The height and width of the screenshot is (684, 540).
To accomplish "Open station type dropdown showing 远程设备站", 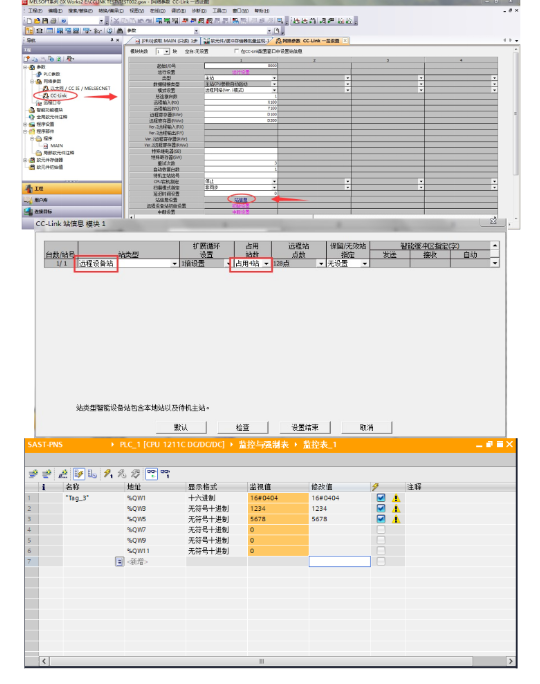I will 174,263.
